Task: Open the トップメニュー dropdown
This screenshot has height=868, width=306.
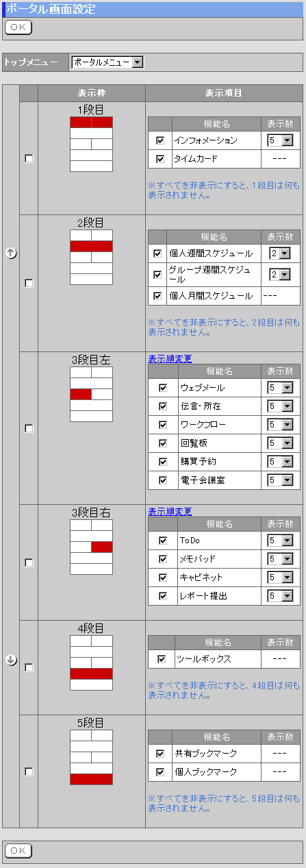Action: click(x=107, y=62)
